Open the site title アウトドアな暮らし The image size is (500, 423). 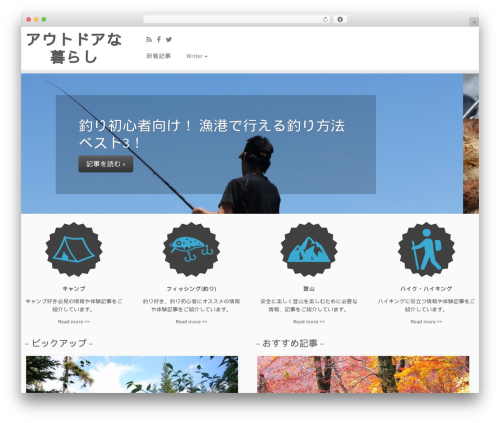tap(74, 48)
